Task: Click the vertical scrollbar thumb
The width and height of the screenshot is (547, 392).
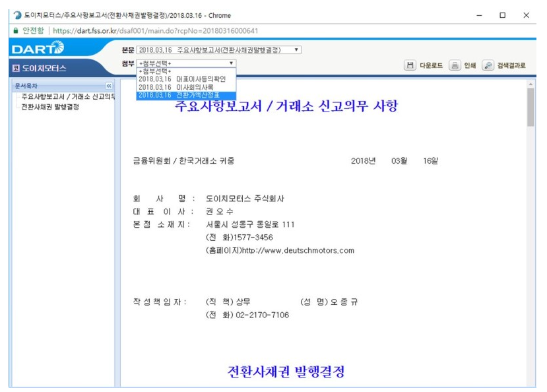Action: pyautogui.click(x=531, y=107)
